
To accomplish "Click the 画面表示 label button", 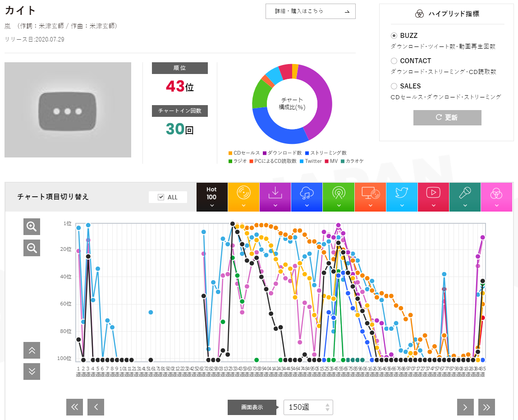I will pos(252,407).
